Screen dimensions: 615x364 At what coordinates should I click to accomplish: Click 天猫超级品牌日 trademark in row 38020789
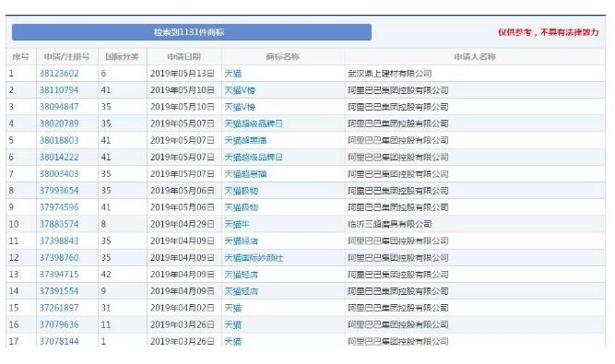tap(254, 123)
